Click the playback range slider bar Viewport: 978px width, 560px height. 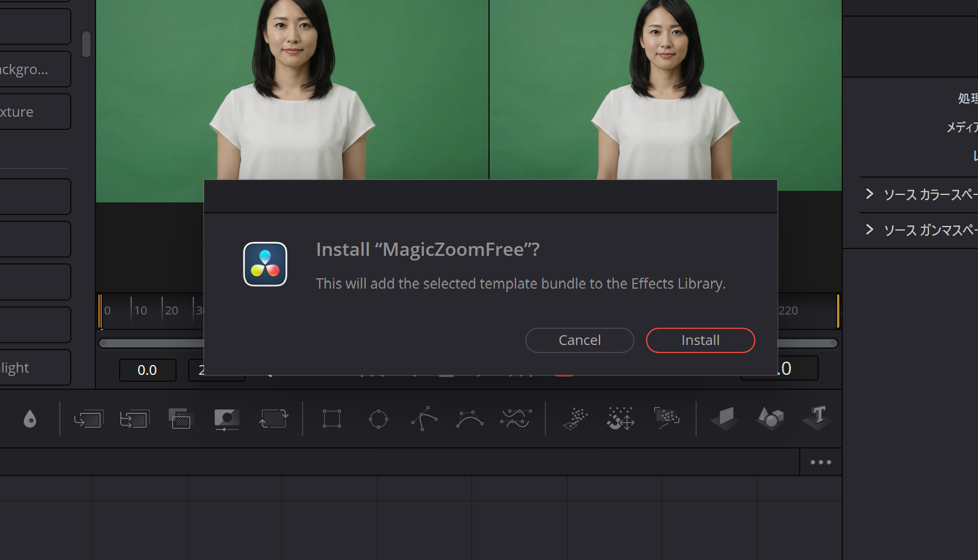152,343
